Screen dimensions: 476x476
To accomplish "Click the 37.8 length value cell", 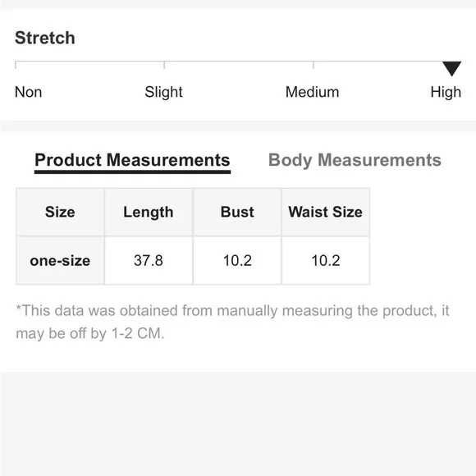I will (x=149, y=260).
